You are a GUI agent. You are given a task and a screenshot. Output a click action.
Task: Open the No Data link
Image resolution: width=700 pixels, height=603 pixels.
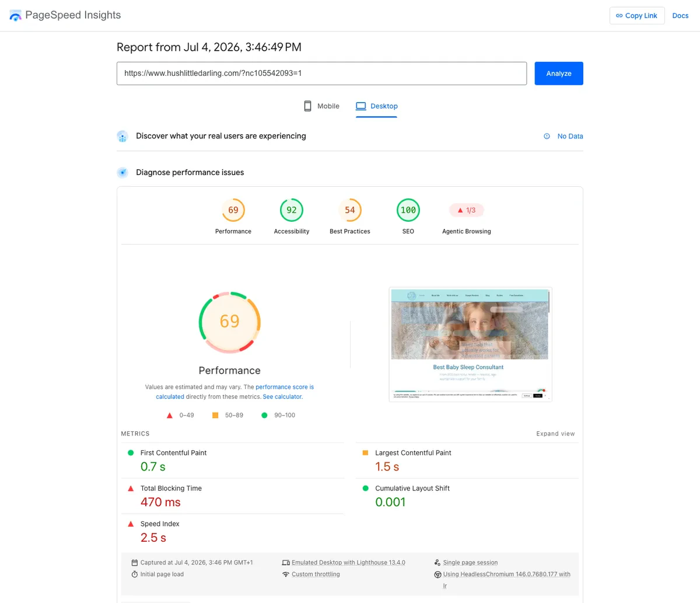(570, 136)
